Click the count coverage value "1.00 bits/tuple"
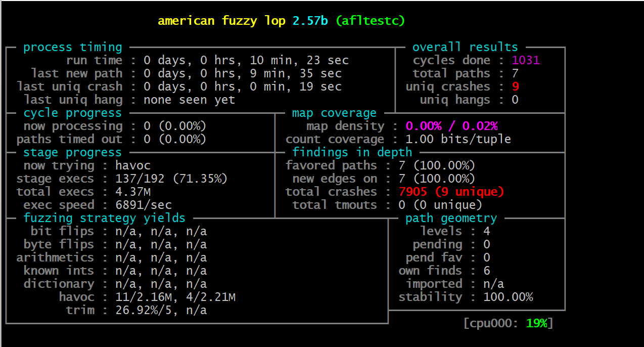 coord(458,140)
